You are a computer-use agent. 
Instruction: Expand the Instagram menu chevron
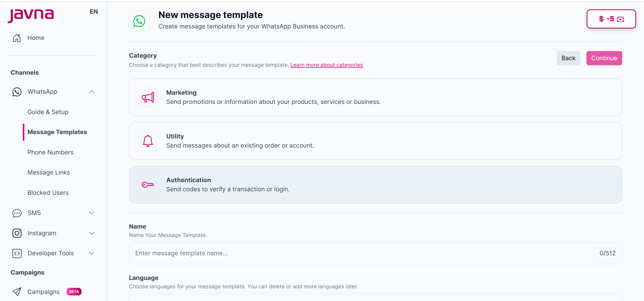point(92,233)
